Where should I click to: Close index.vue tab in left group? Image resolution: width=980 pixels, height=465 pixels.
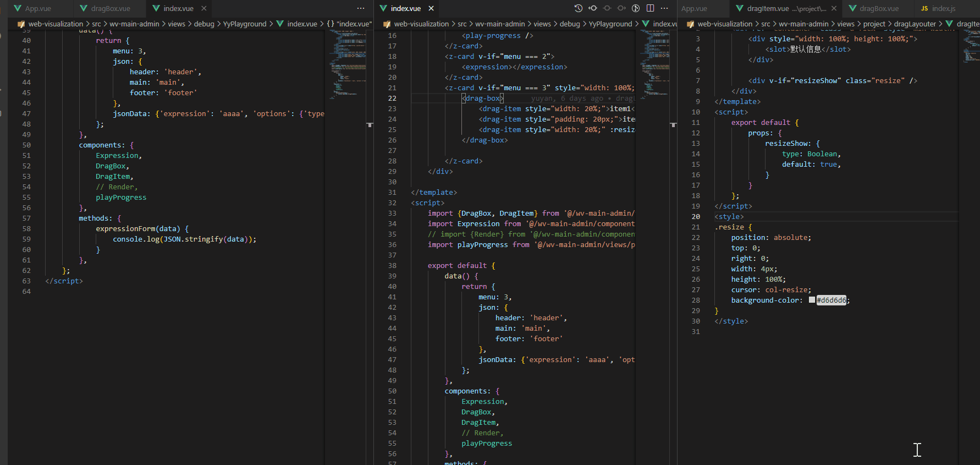point(204,8)
